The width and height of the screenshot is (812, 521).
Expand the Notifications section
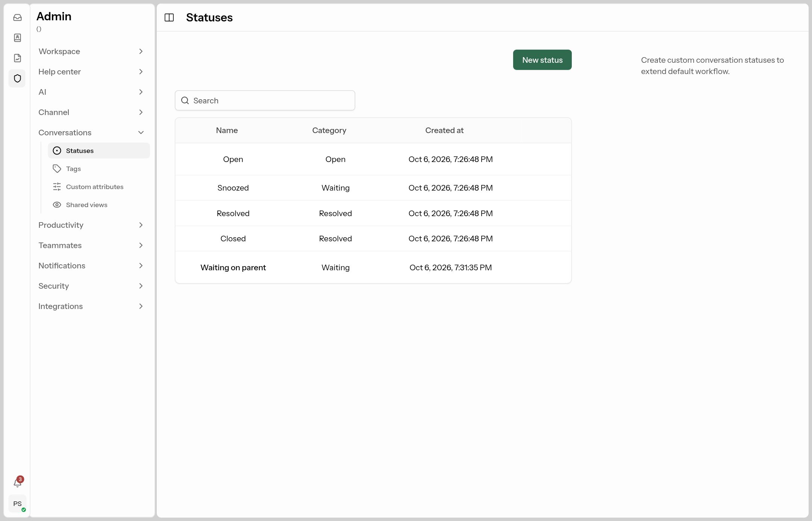point(91,266)
